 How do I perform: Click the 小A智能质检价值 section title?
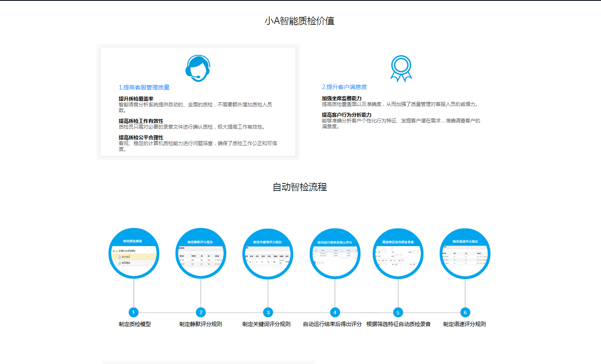[x=300, y=21]
